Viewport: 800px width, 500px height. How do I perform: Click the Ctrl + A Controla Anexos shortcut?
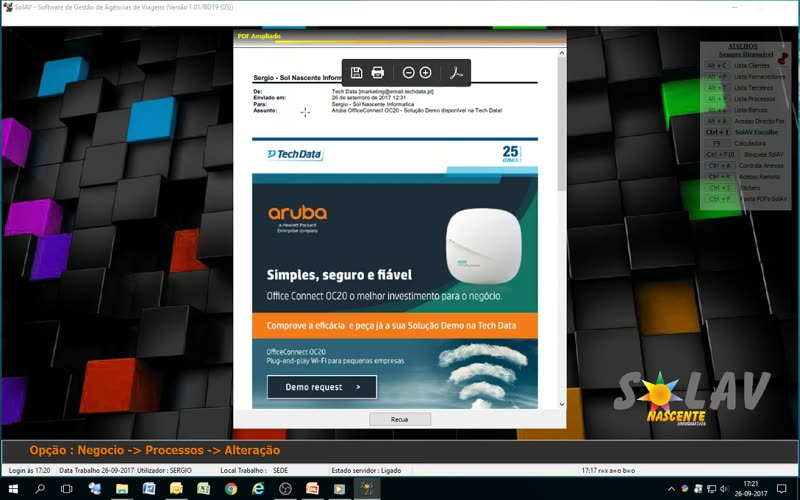745,166
